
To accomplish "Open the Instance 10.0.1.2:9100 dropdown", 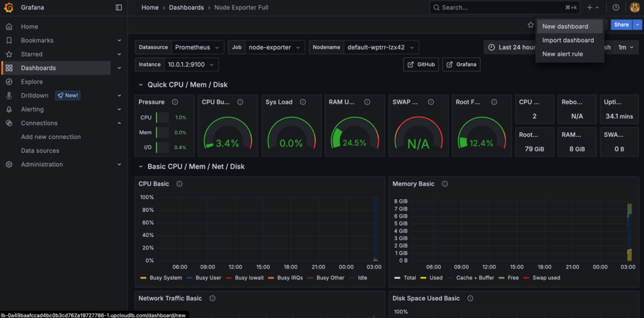I will point(191,65).
